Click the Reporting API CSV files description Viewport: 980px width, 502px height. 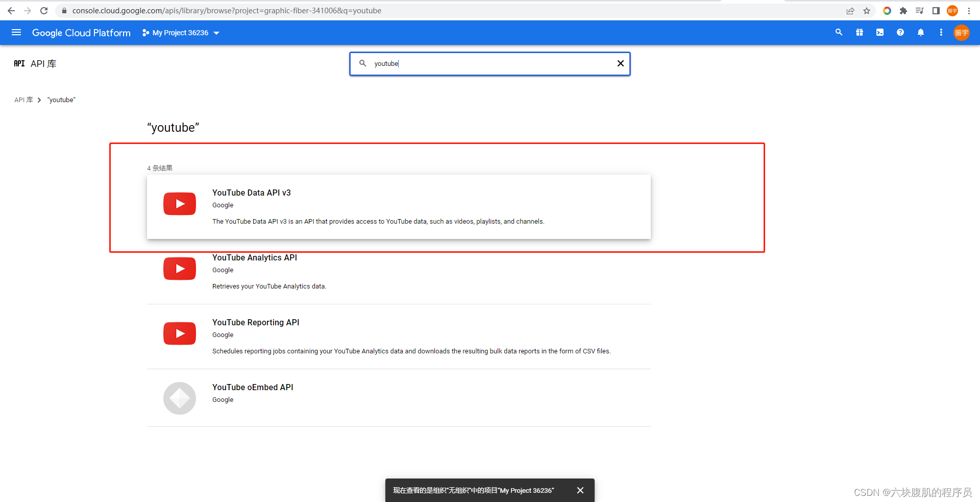[x=411, y=351]
